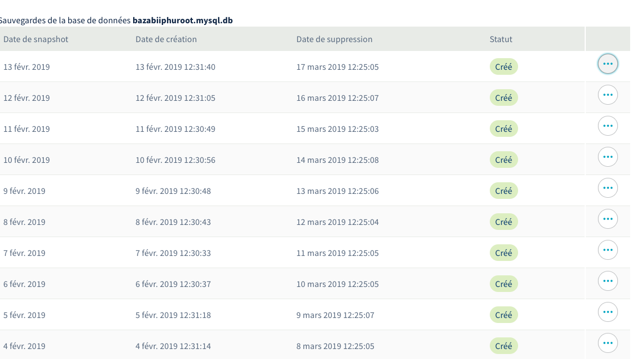Image resolution: width=644 pixels, height=359 pixels.
Task: Open actions menu for 8 févr. 2019 backup
Action: point(607,219)
